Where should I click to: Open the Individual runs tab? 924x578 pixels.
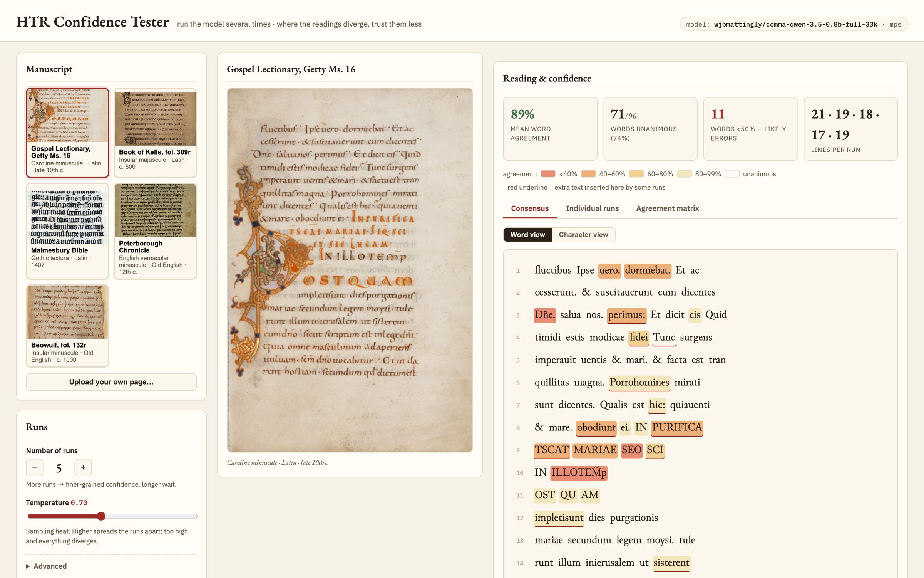[592, 208]
